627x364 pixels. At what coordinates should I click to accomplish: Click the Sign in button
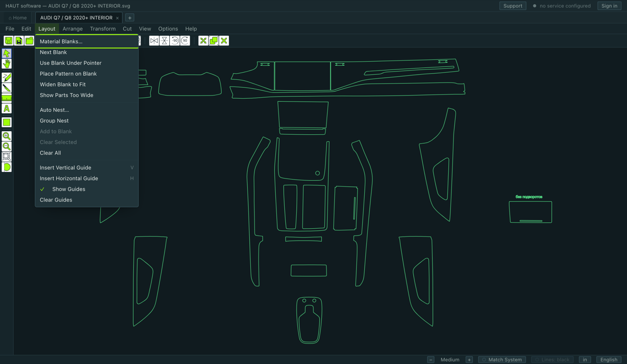[609, 6]
